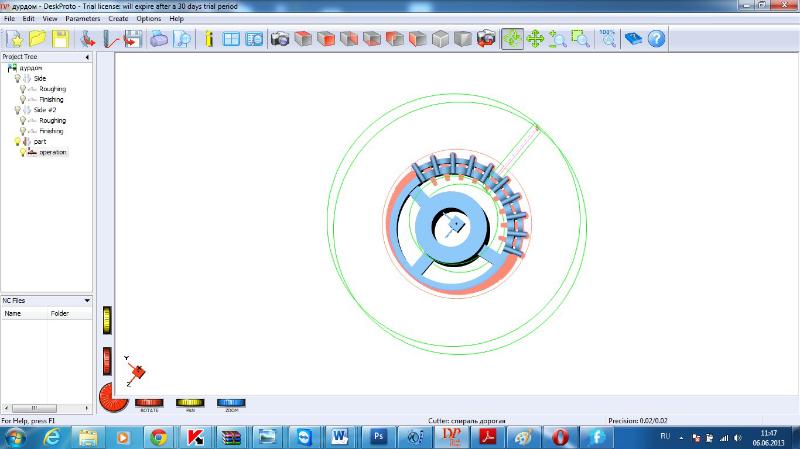Toggle light bulb of operation item

point(22,152)
